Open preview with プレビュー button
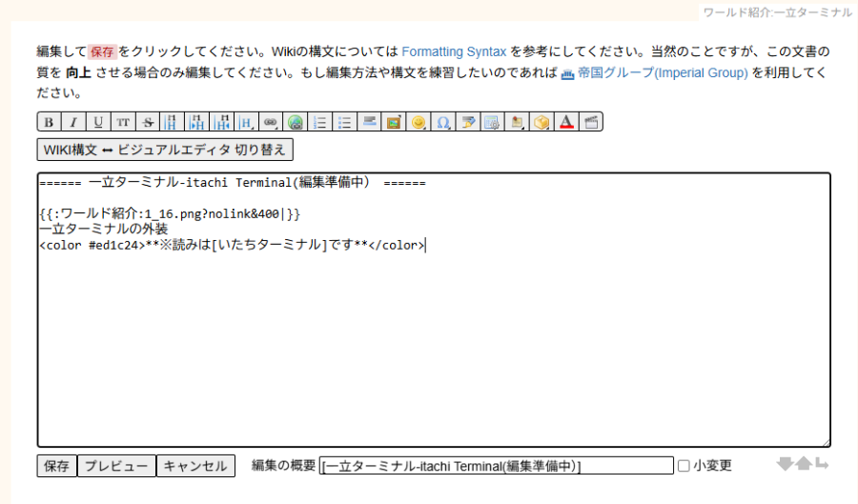The height and width of the screenshot is (504, 858). [116, 466]
